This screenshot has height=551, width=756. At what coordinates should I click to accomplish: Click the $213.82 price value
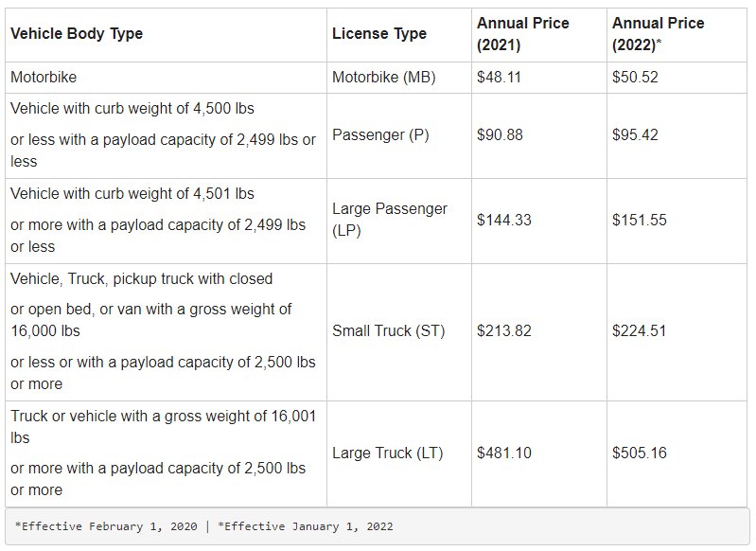(x=503, y=331)
